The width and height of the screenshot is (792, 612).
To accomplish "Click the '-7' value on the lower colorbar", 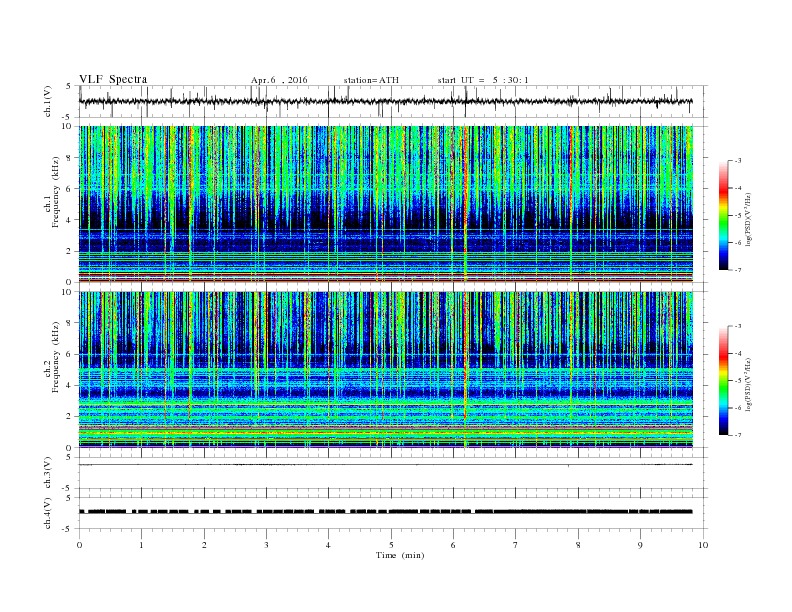I will tap(738, 435).
